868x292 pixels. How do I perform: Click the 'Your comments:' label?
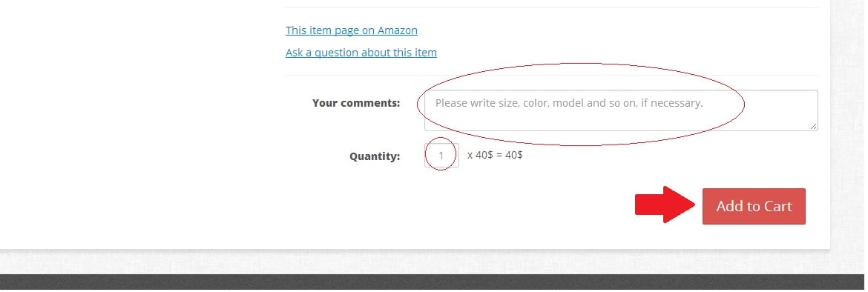tap(356, 103)
